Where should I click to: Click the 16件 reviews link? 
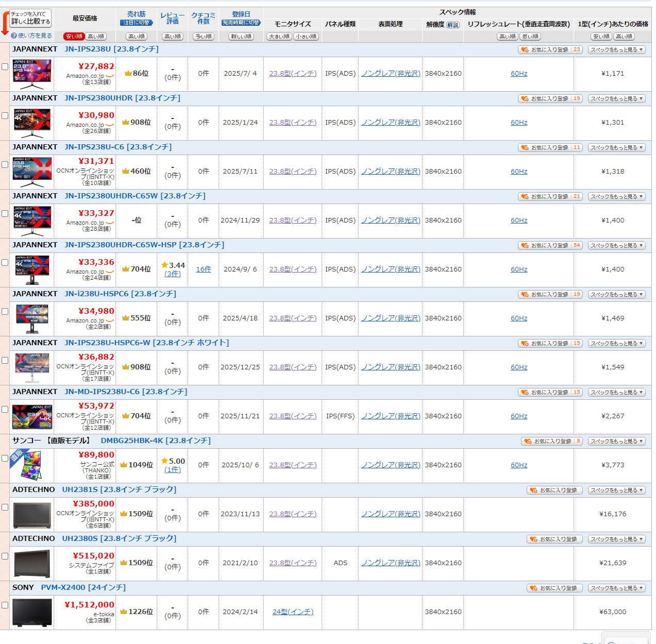pyautogui.click(x=204, y=269)
